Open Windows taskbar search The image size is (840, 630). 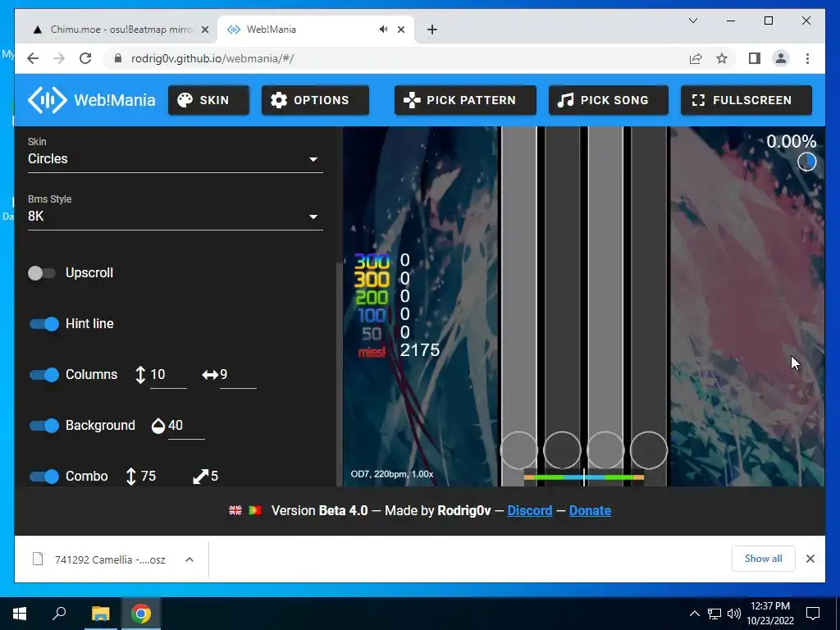[x=59, y=614]
